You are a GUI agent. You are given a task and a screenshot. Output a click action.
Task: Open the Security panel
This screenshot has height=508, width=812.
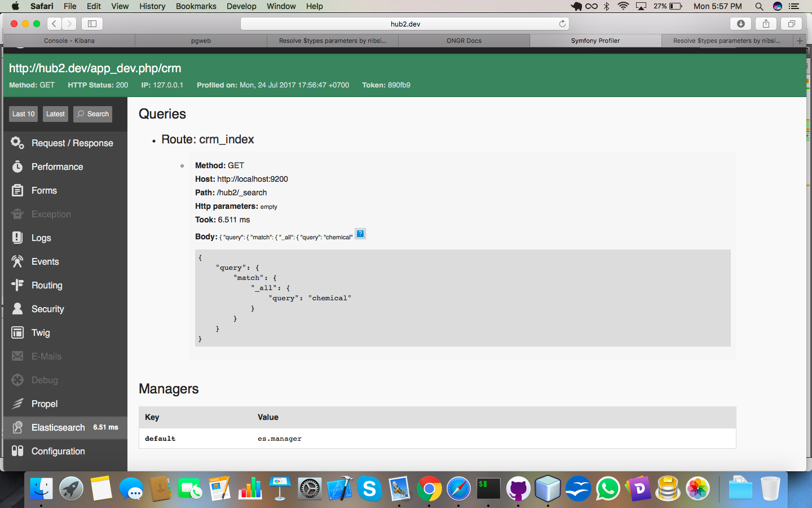(48, 309)
